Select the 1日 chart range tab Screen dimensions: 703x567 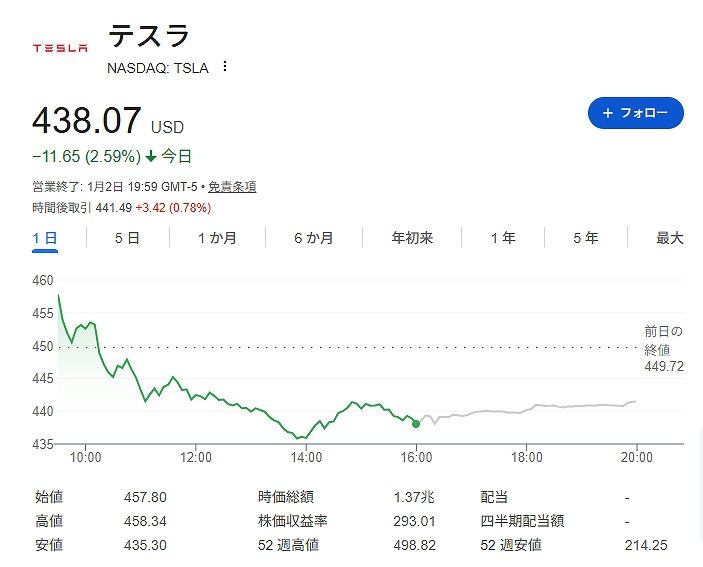(x=45, y=238)
